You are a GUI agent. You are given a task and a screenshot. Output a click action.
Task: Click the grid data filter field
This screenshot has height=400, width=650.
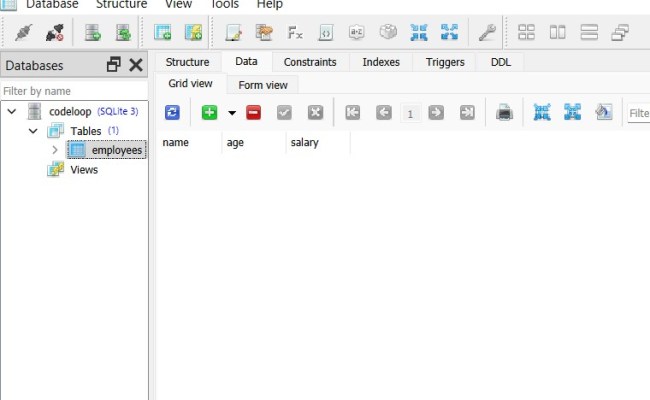click(638, 113)
